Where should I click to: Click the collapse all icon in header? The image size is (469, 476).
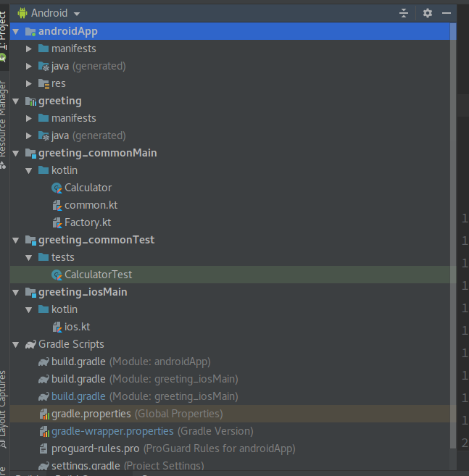tap(404, 13)
